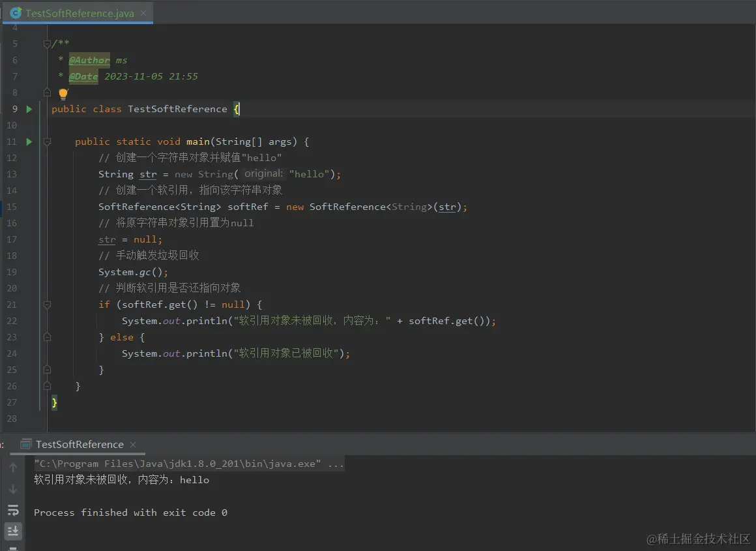
Task: Close the TestSoftReference run tab
Action: coord(133,444)
